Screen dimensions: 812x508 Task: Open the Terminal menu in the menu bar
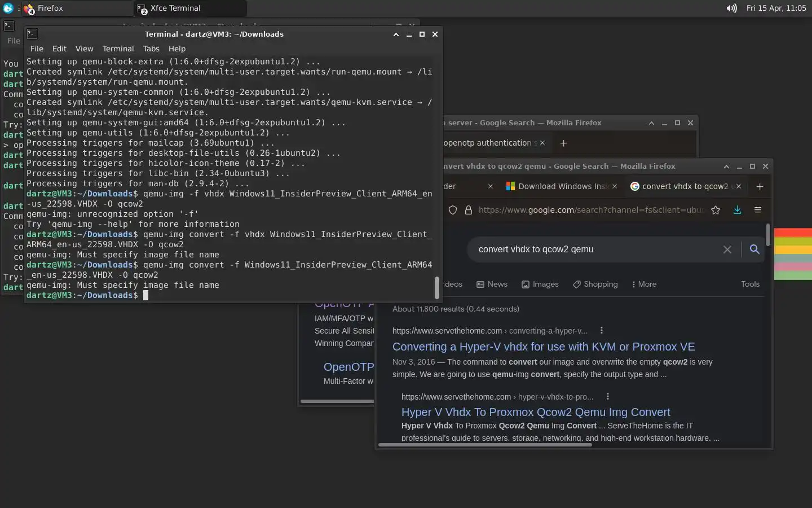[x=118, y=49]
